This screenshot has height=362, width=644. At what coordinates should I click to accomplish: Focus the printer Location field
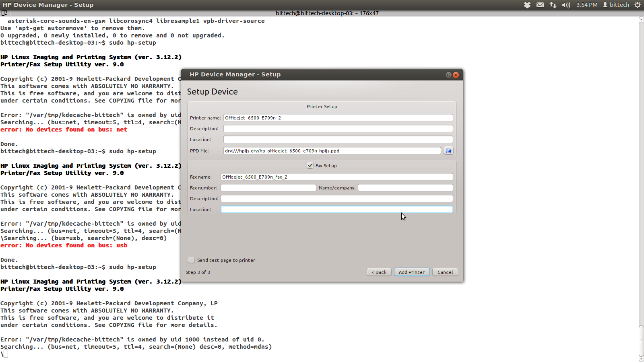coord(338,139)
